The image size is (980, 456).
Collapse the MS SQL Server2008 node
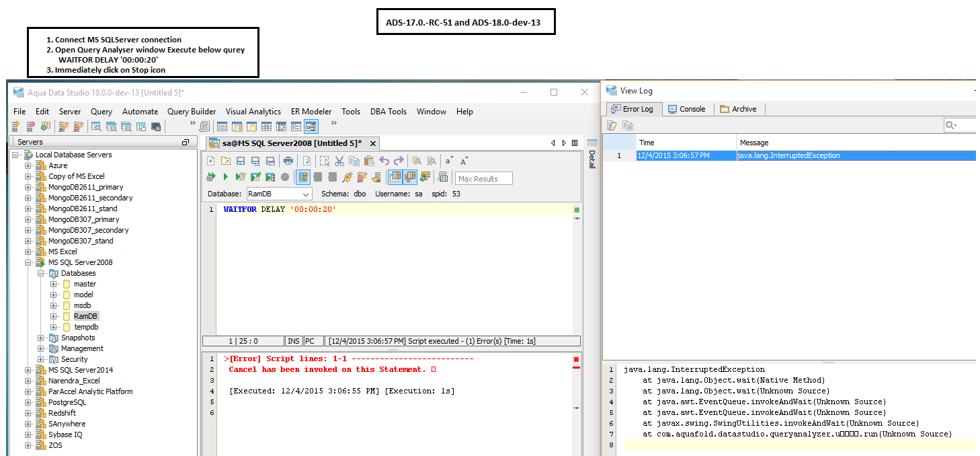pos(28,262)
